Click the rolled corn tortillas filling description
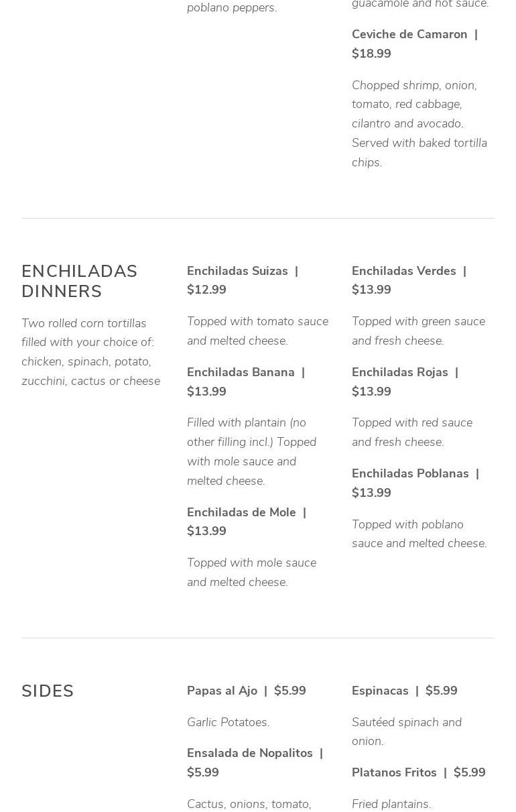 [90, 352]
